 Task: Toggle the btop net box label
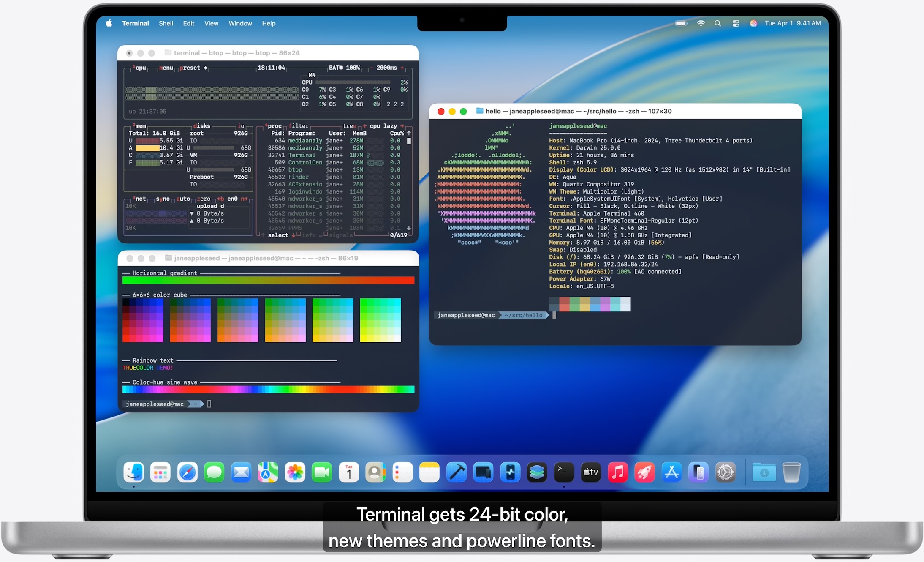tap(139, 199)
